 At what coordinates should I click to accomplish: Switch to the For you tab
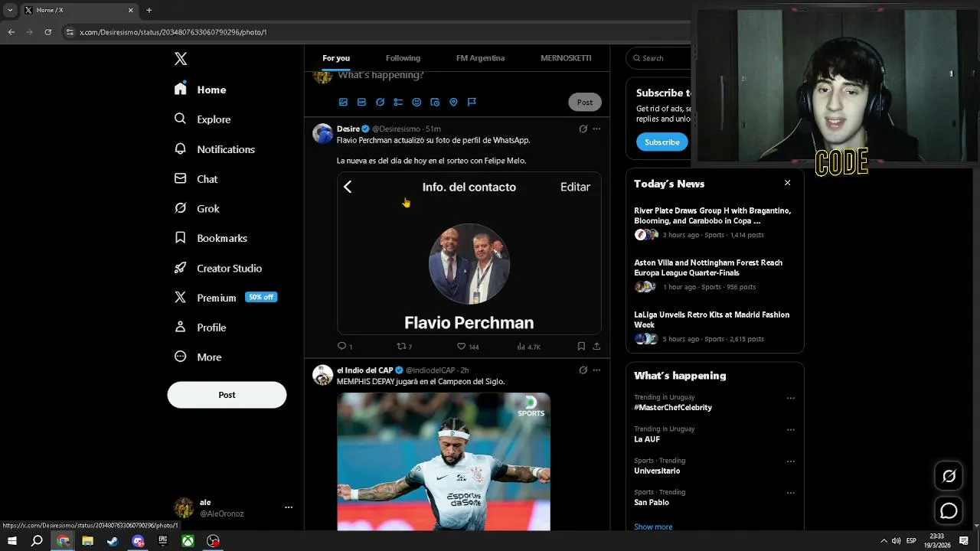(x=336, y=58)
